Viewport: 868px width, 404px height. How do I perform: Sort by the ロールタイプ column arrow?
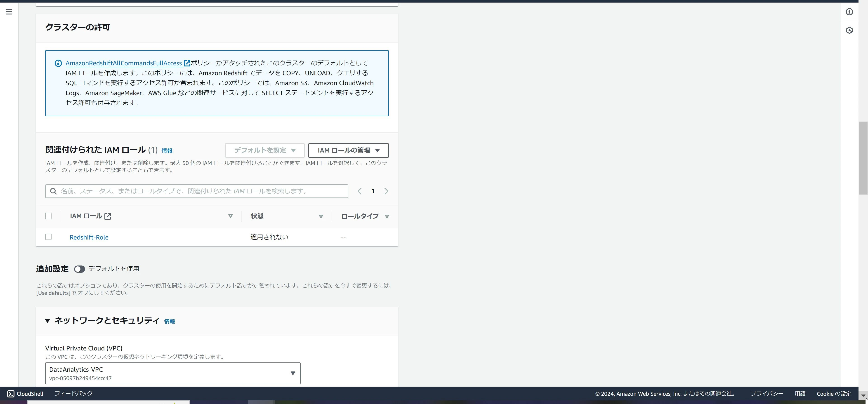(x=387, y=216)
